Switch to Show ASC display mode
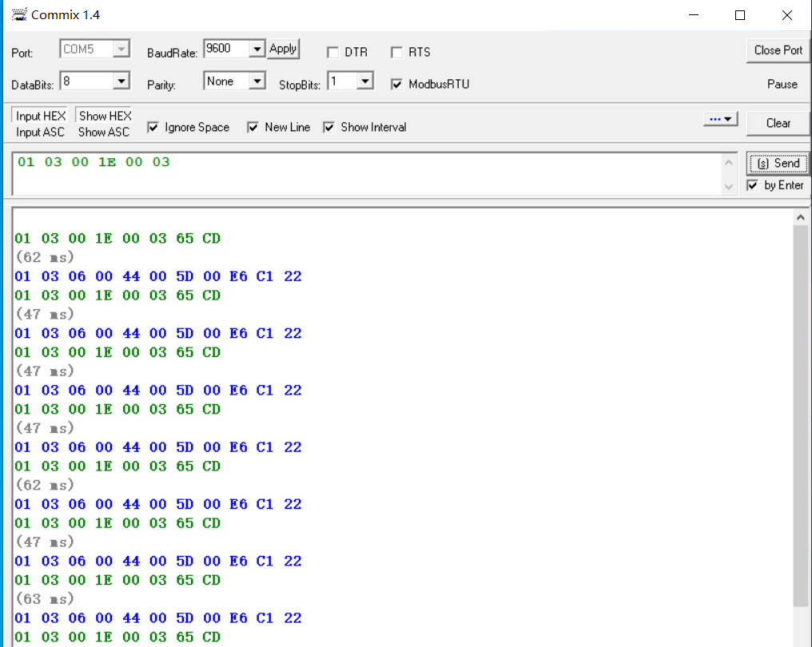 (104, 133)
